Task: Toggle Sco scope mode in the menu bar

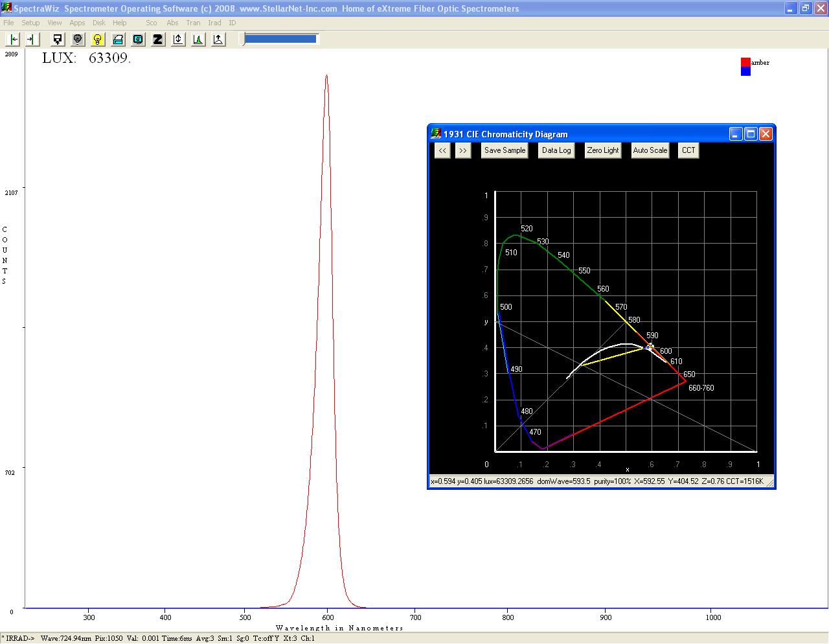Action: (151, 22)
